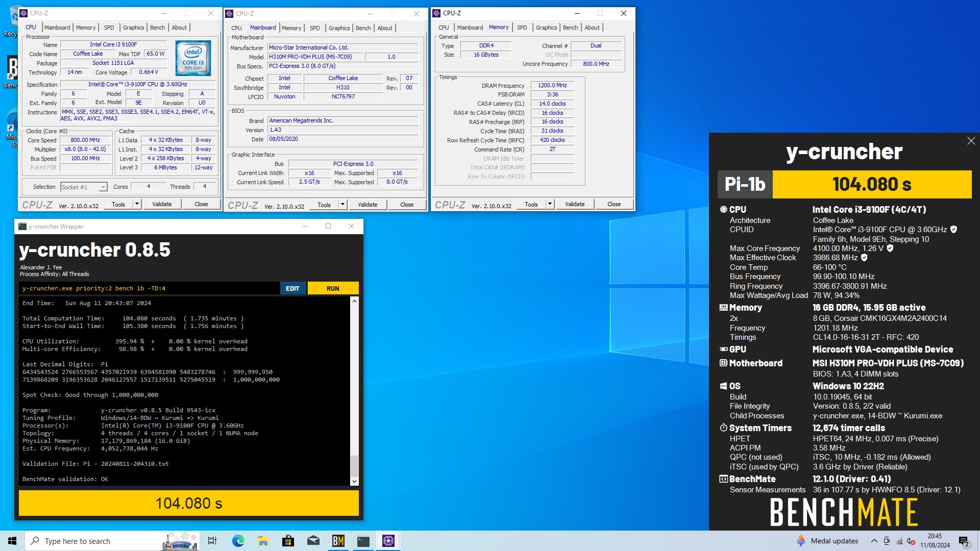Screen dimensions: 980x551
Task: Click the Core Speed value 800.00 MHz
Action: [85, 140]
